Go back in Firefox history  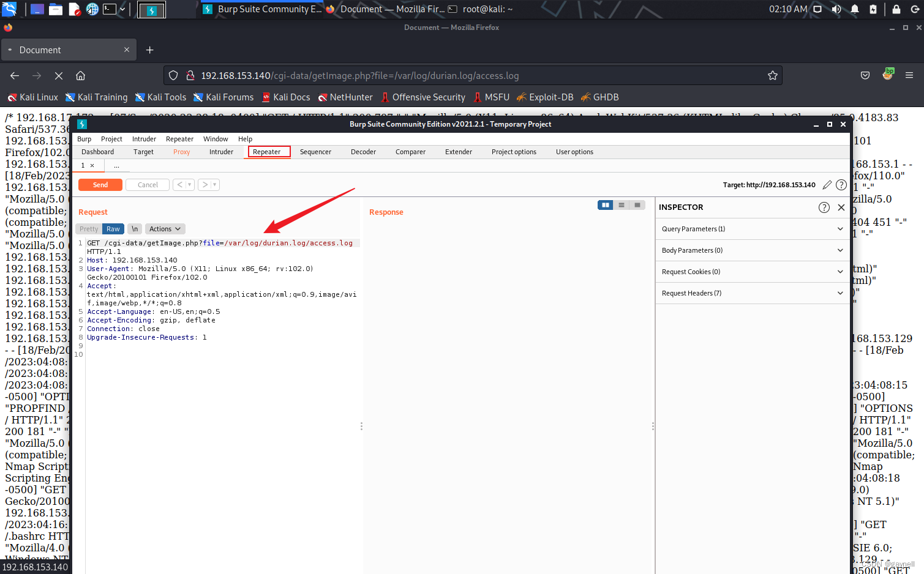[x=15, y=75]
